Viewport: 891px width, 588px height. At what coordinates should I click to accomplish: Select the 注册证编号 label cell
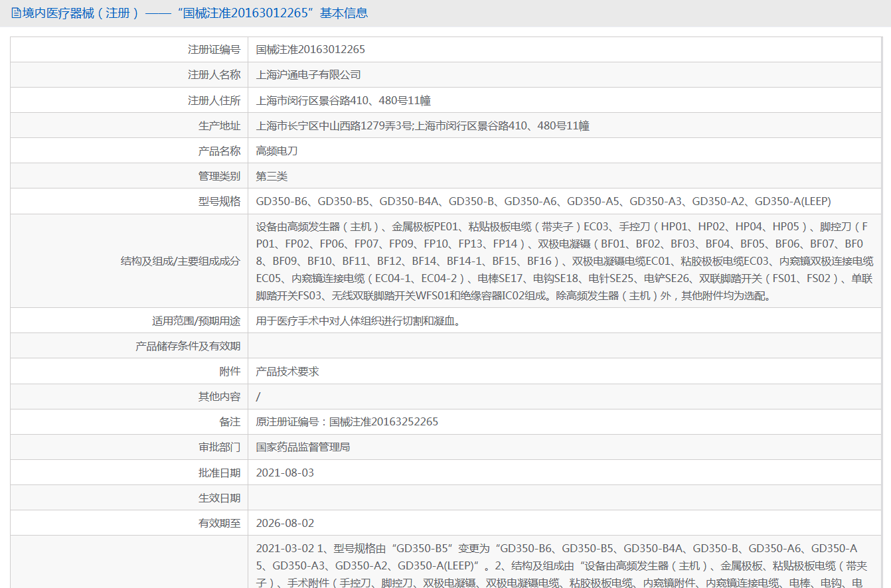click(129, 49)
